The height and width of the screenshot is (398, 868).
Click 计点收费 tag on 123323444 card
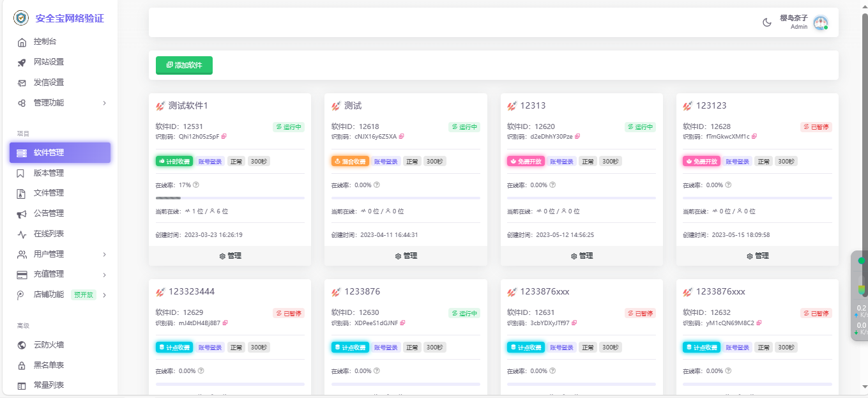coord(174,348)
